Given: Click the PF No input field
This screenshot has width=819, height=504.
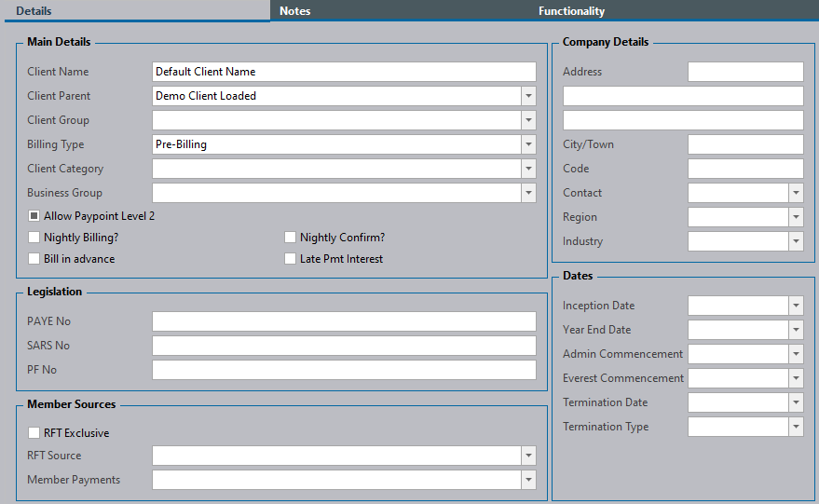Looking at the screenshot, I should [344, 370].
